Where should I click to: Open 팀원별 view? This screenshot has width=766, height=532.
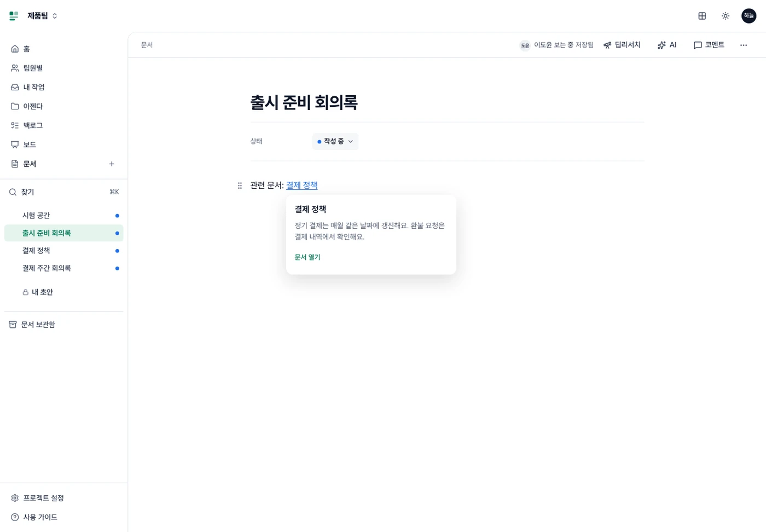click(63, 68)
